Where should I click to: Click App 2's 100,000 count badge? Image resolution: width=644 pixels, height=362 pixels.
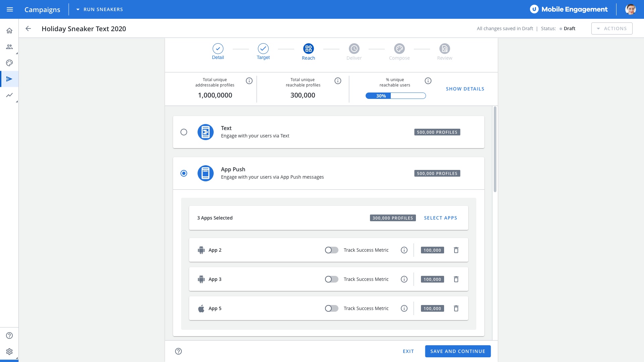point(432,250)
